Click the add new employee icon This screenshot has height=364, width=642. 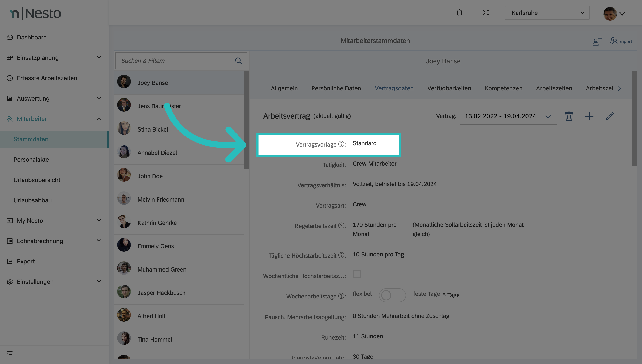597,41
